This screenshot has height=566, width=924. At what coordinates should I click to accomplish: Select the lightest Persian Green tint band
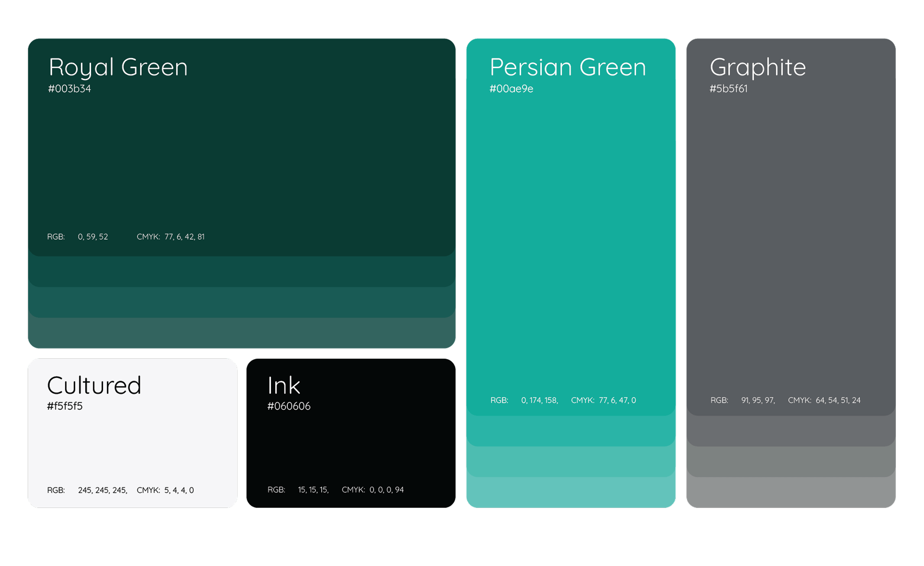click(x=571, y=492)
